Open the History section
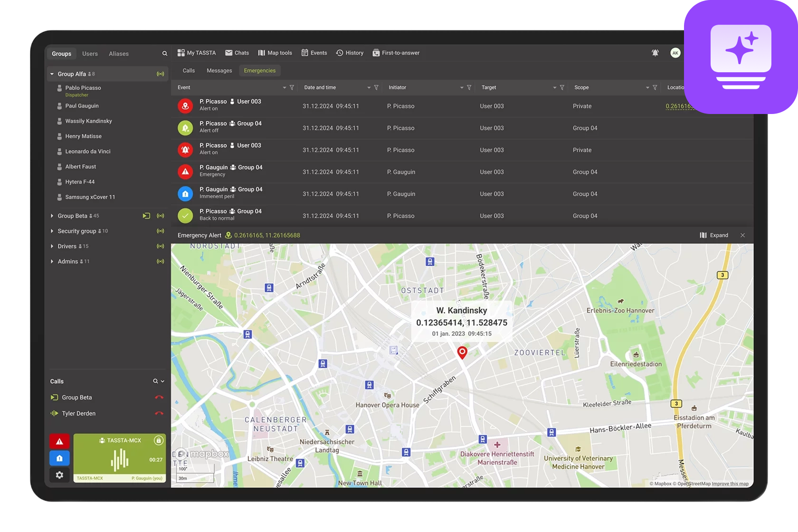Image resolution: width=798 pixels, height=532 pixels. 350,53
